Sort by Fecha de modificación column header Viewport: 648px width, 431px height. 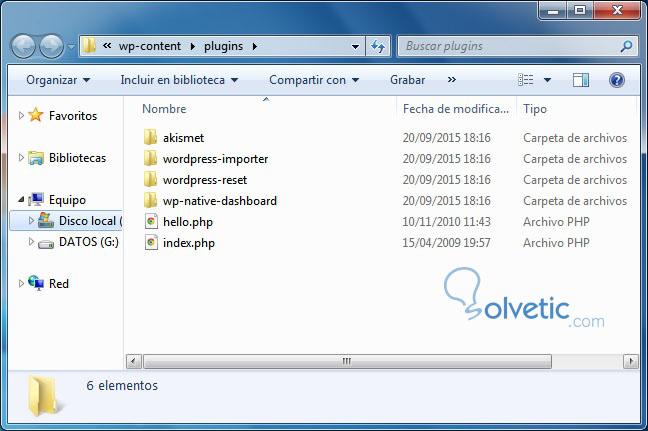(455, 109)
